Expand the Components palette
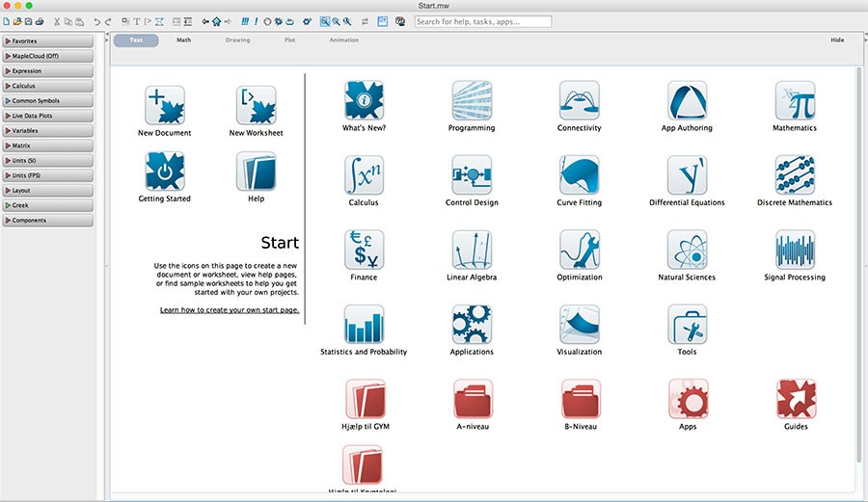This screenshot has height=502, width=868. [x=47, y=220]
